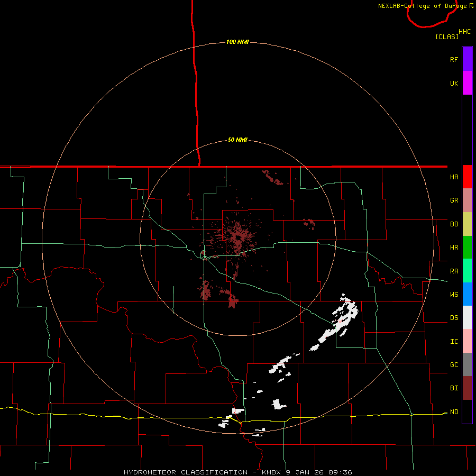Click the DS white legend swatch

(467, 317)
